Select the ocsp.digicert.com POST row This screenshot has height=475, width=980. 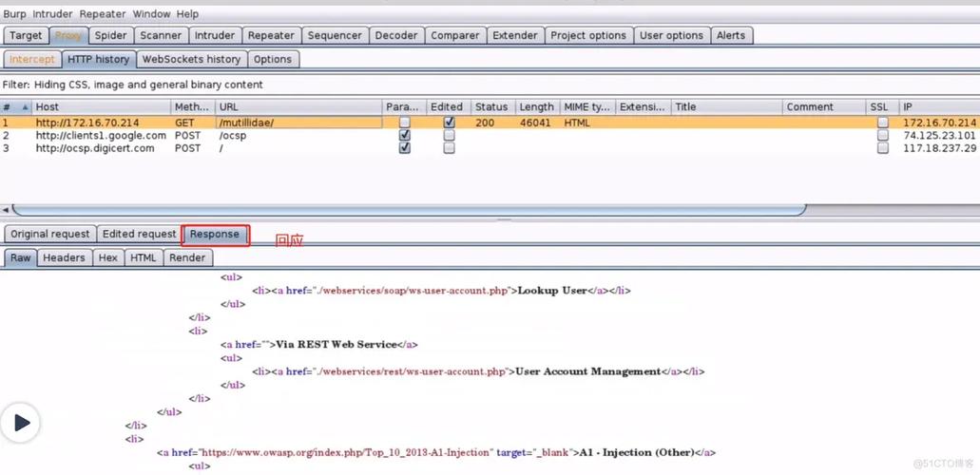pos(95,148)
